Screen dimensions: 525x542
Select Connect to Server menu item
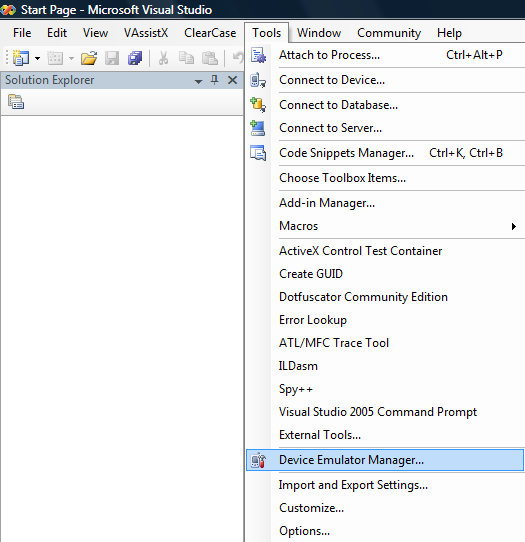pyautogui.click(x=385, y=128)
